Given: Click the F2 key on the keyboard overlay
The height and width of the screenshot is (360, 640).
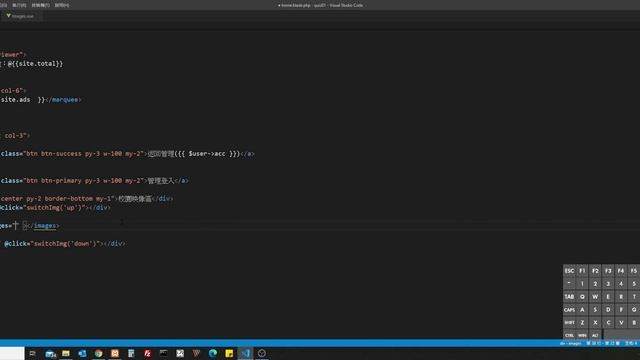Looking at the screenshot, I should [x=595, y=271].
